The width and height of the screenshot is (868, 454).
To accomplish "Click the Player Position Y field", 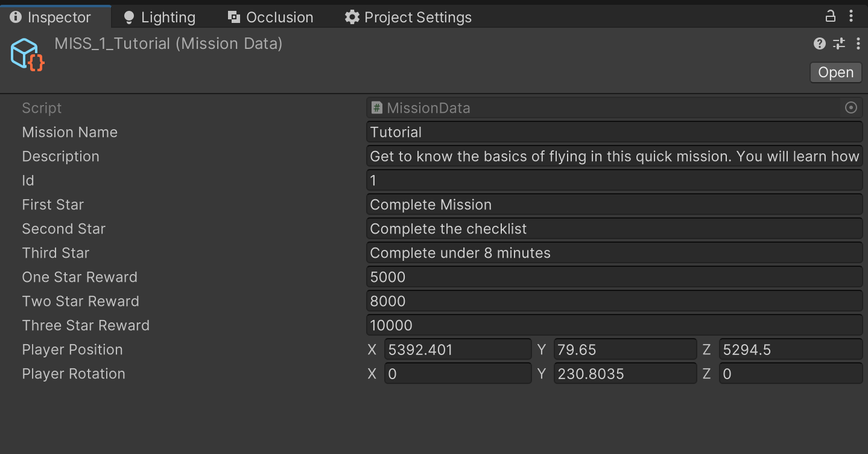I will (625, 350).
